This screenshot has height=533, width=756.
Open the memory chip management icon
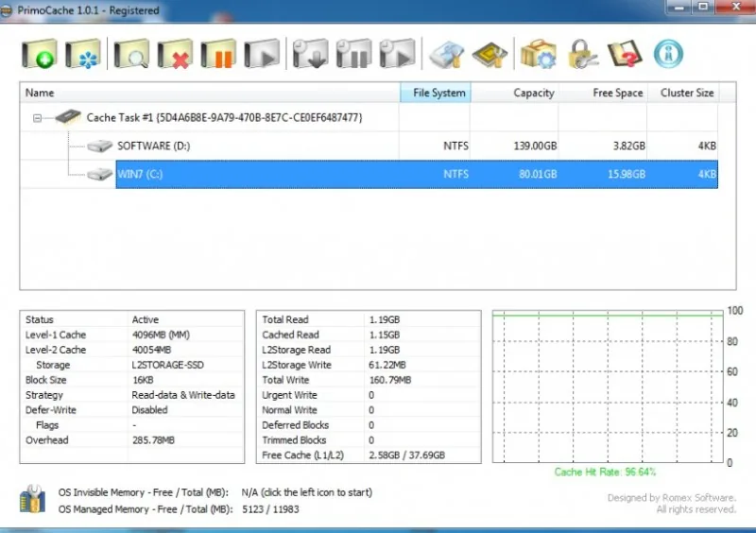tap(490, 54)
